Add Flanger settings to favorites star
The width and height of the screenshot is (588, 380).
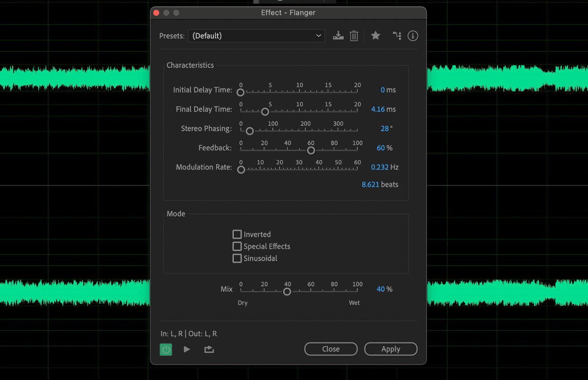(375, 35)
